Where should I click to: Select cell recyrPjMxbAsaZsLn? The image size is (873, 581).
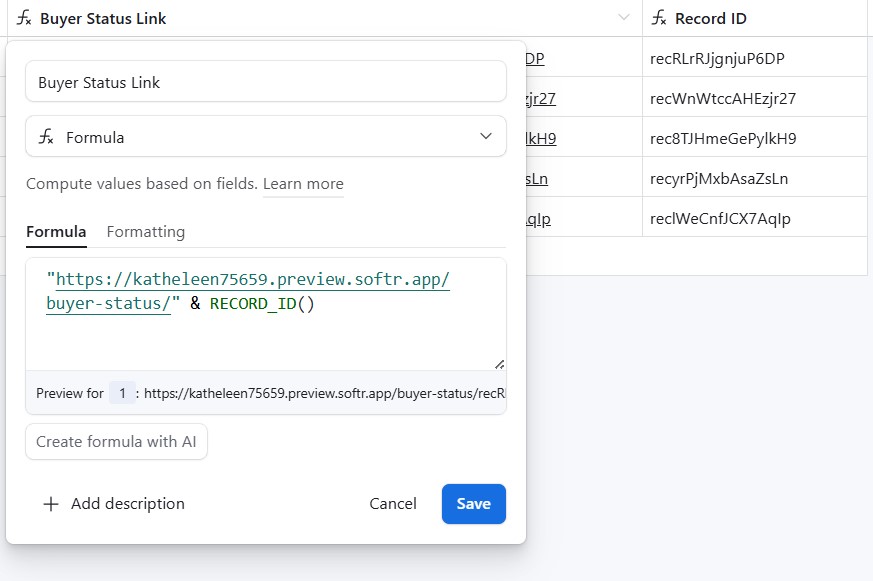(754, 179)
